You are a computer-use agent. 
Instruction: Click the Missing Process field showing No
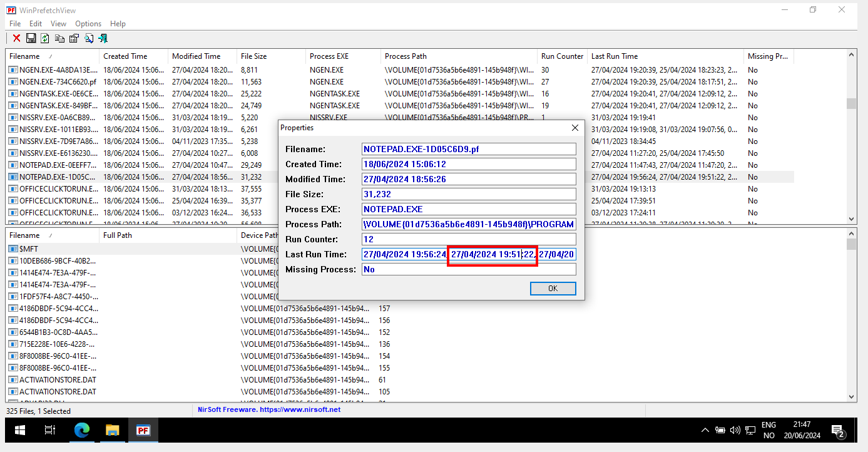[x=469, y=269]
